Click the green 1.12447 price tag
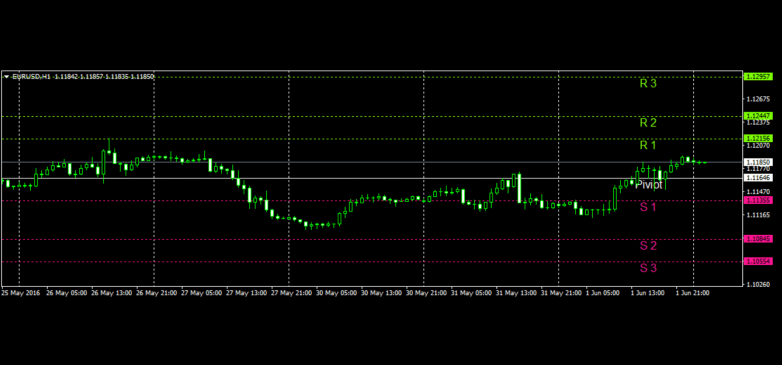The height and width of the screenshot is (365, 782). [x=758, y=116]
